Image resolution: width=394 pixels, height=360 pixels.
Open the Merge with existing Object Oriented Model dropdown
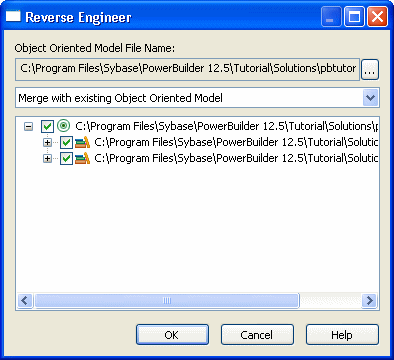pos(370,98)
